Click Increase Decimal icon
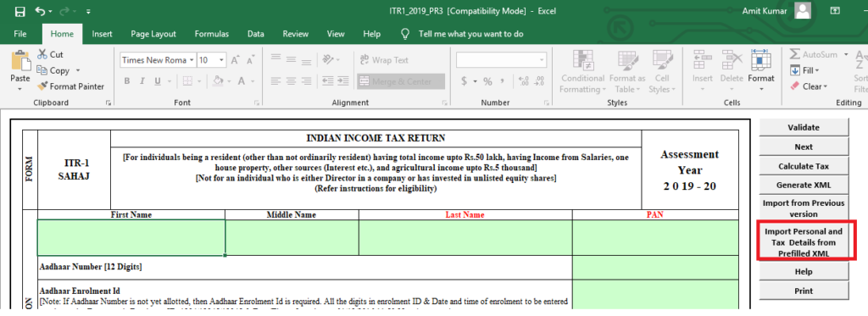868x316 pixels. pos(524,81)
